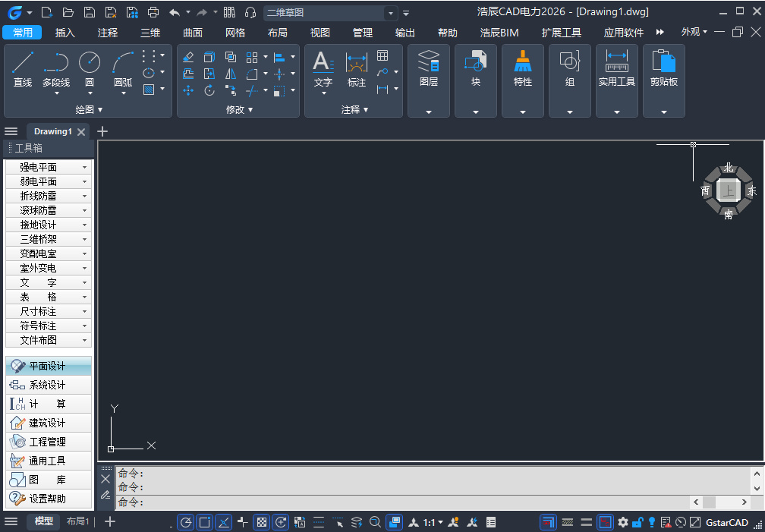Image resolution: width=765 pixels, height=532 pixels.
Task: Expand the 尺寸标注 toolbox category
Action: [x=49, y=311]
